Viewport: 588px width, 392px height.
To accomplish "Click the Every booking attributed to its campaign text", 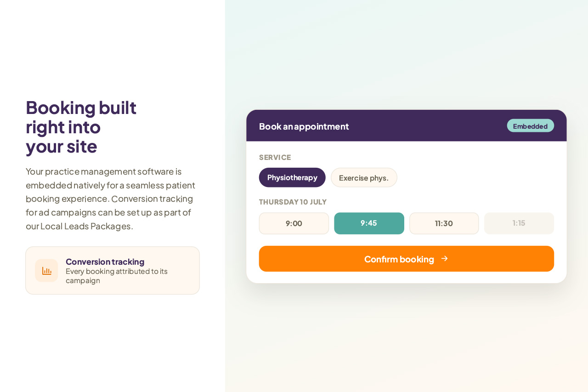I will (117, 276).
